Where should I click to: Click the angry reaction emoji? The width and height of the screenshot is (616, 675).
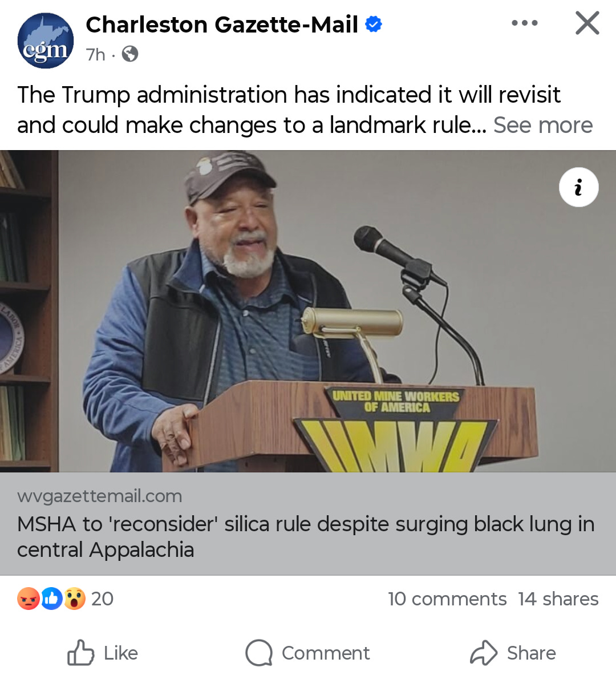point(29,599)
